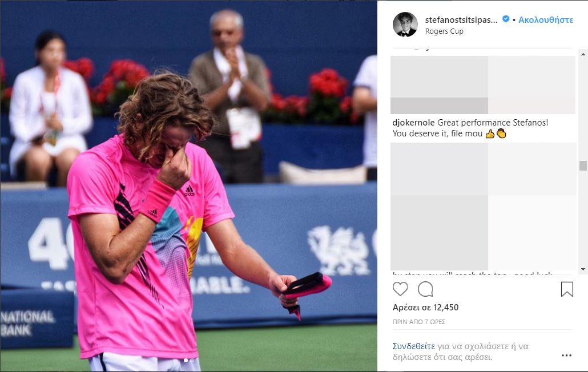Save post with the bookmark icon

(567, 289)
